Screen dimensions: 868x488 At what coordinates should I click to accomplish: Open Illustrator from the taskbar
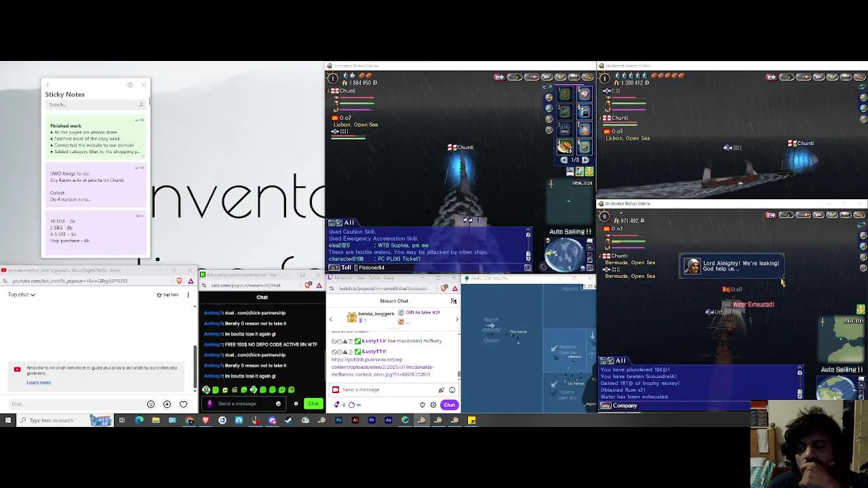coord(355,420)
